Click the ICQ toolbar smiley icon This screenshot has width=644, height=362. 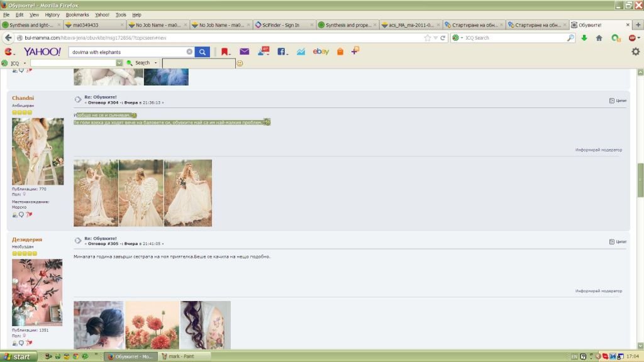(x=240, y=63)
